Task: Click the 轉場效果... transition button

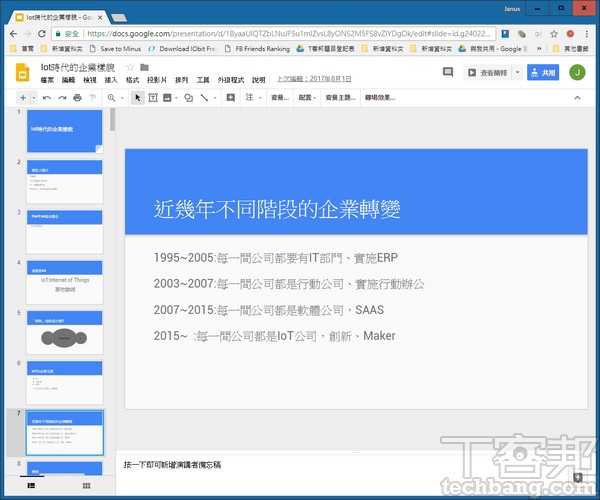Action: click(x=380, y=98)
